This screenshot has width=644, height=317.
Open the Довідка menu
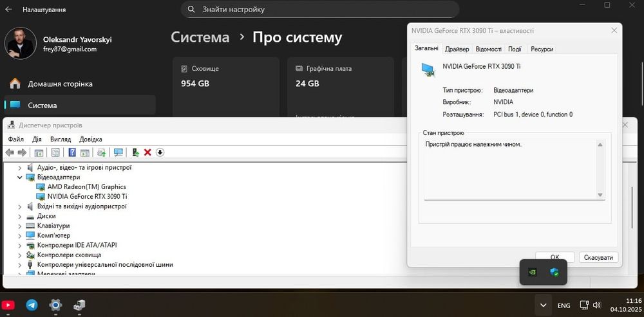pyautogui.click(x=91, y=139)
